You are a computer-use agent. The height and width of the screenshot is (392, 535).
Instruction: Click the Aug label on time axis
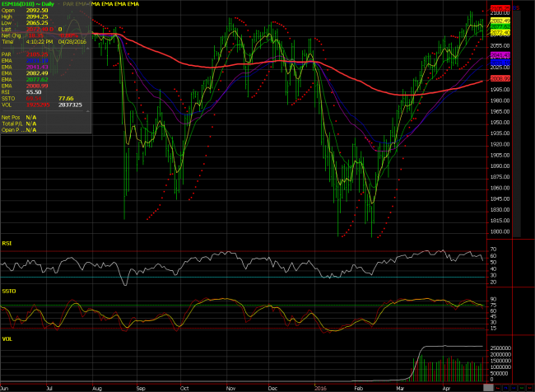pyautogui.click(x=98, y=385)
